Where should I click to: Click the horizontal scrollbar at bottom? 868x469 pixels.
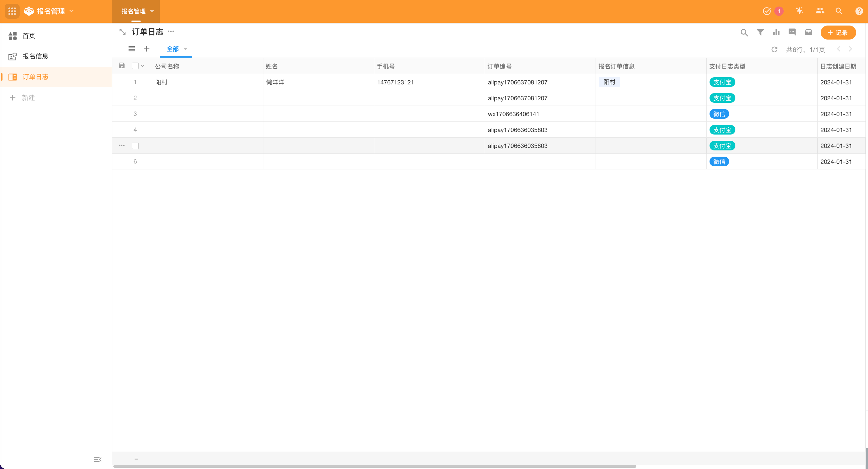374,466
